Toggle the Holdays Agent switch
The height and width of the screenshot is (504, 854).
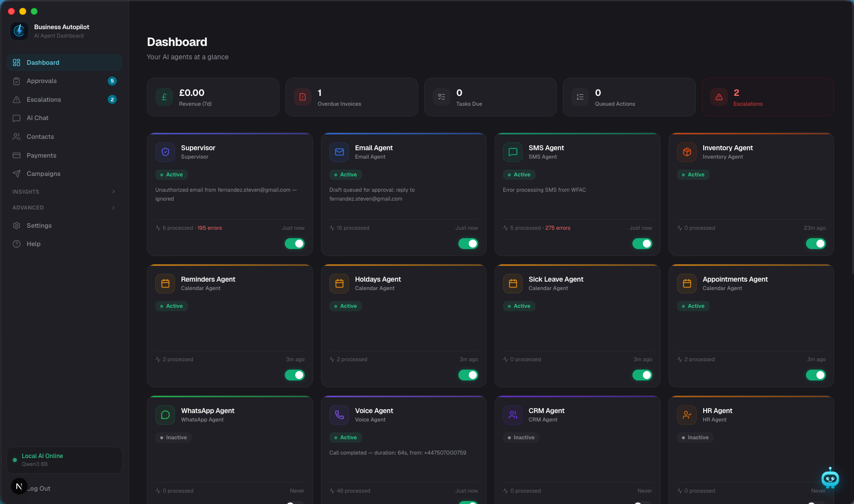(468, 375)
